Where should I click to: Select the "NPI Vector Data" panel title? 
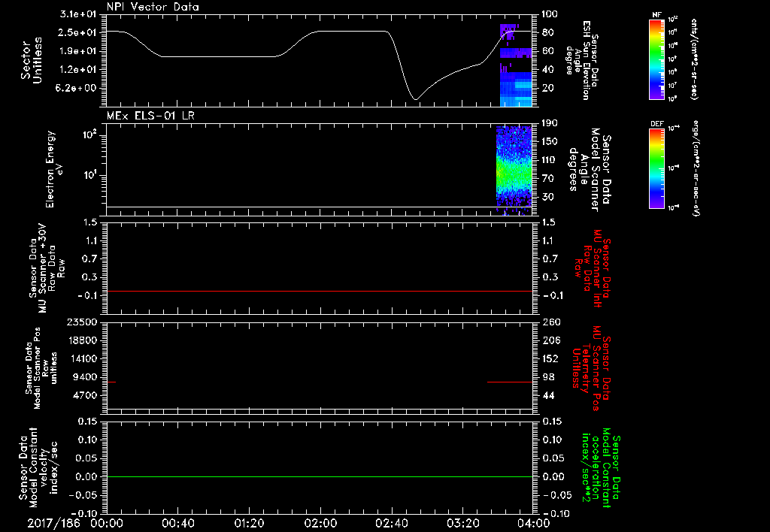pos(153,7)
